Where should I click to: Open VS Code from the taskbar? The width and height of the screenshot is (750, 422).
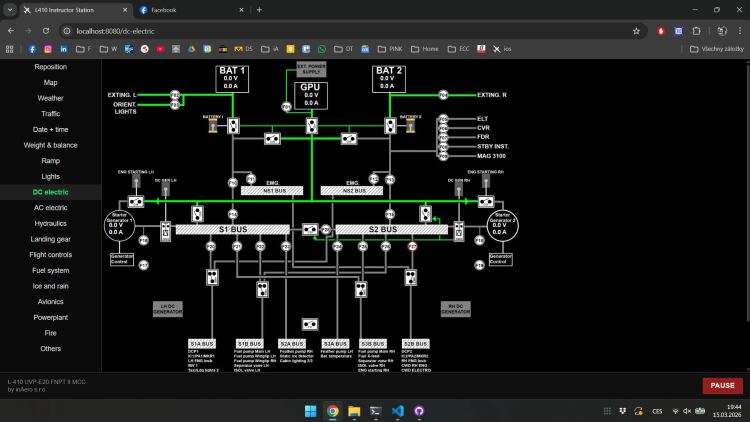coord(397,411)
